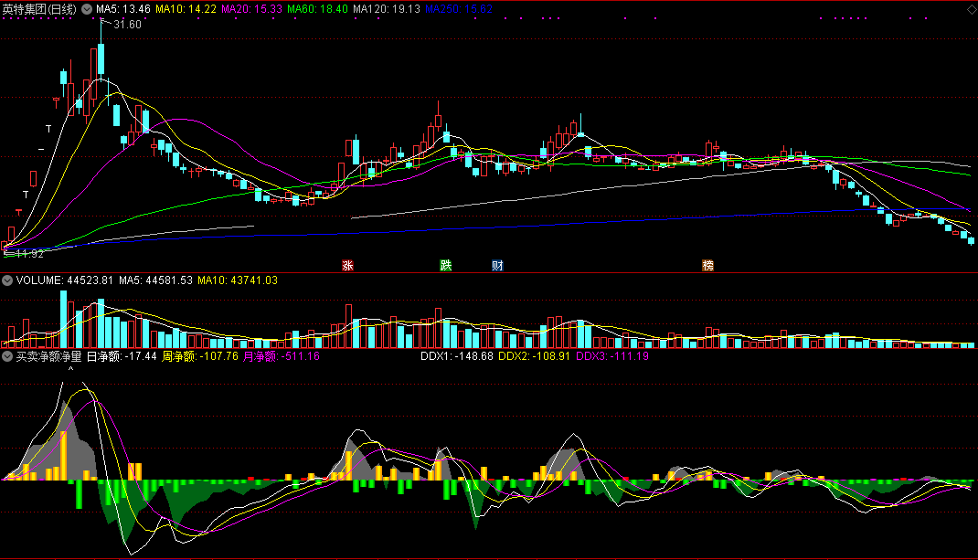The height and width of the screenshot is (560, 978).
Task: Click the magenta MA20: 15.33 label
Action: pyautogui.click(x=252, y=9)
